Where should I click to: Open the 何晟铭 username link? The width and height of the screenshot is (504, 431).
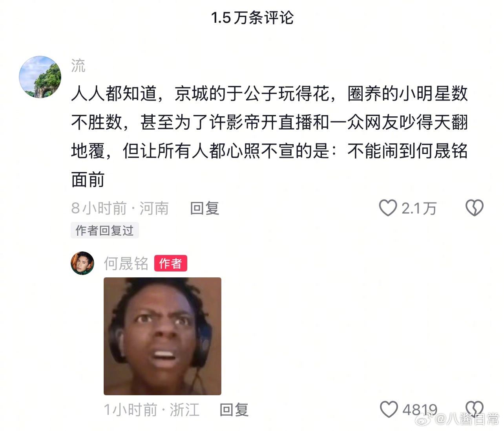(126, 263)
